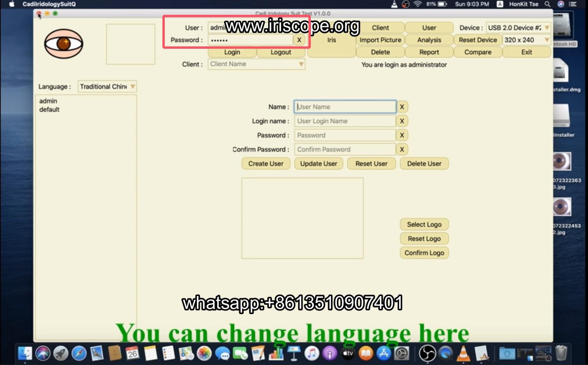Open the Analysis section

(x=429, y=40)
